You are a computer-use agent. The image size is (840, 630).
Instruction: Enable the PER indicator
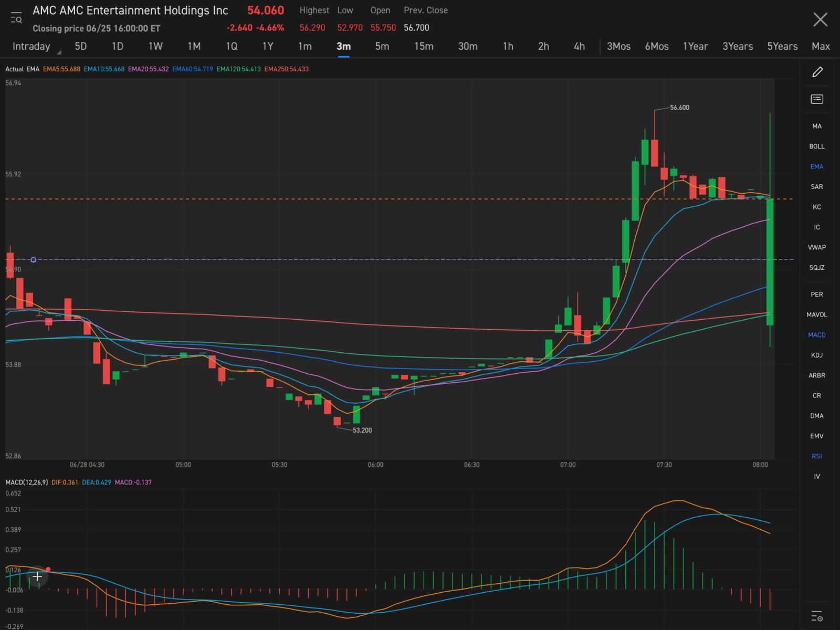point(817,295)
